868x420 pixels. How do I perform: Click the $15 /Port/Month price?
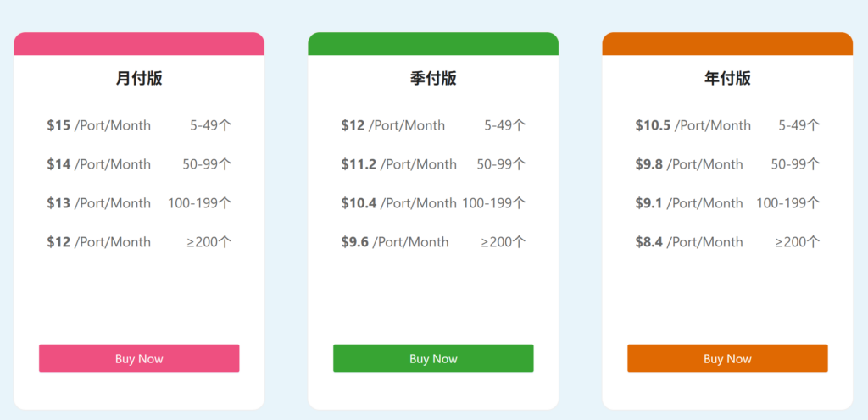(98, 125)
